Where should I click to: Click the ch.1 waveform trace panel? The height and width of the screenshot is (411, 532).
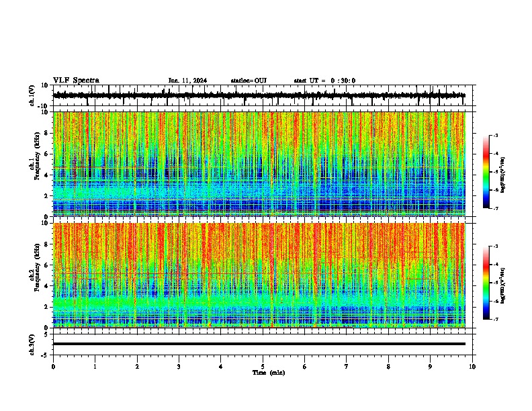264,95
